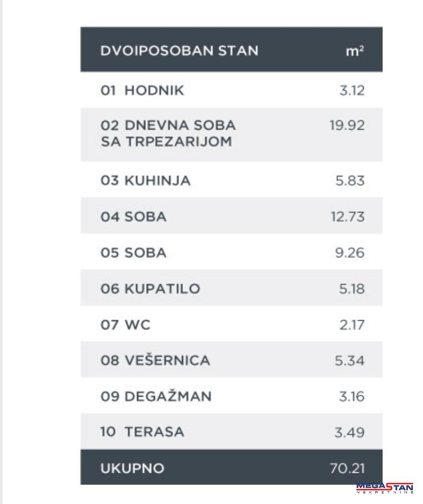The width and height of the screenshot is (423, 504).
Task: Click the 12.73 area value
Action: (347, 216)
